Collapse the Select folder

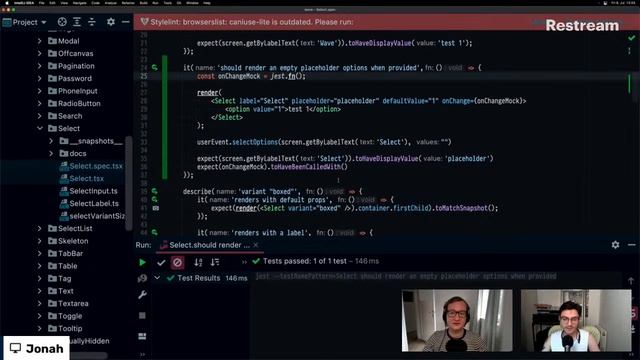[x=40, y=128]
